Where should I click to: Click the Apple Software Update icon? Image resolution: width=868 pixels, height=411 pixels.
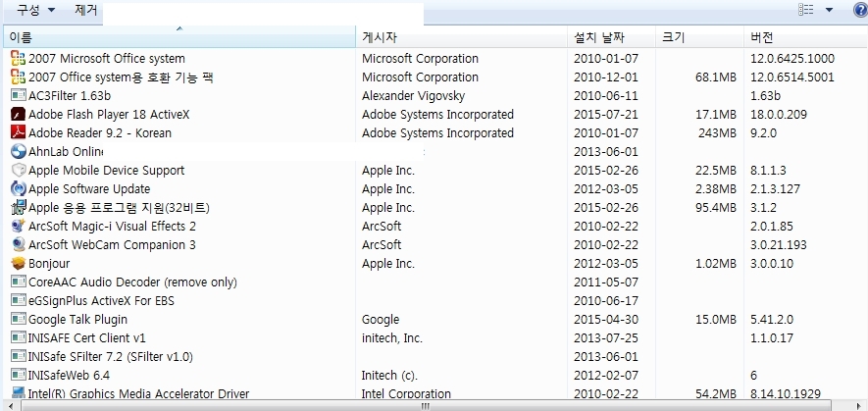click(x=18, y=189)
